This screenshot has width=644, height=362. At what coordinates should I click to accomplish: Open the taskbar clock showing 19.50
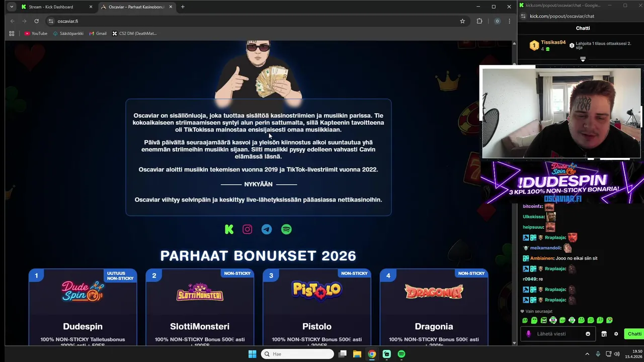pyautogui.click(x=633, y=354)
